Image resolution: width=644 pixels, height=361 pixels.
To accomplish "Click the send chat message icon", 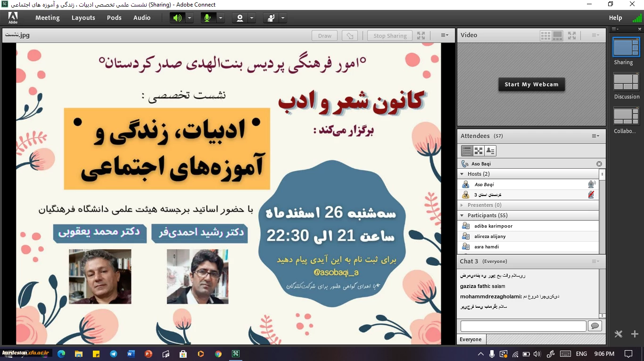I will click(595, 326).
